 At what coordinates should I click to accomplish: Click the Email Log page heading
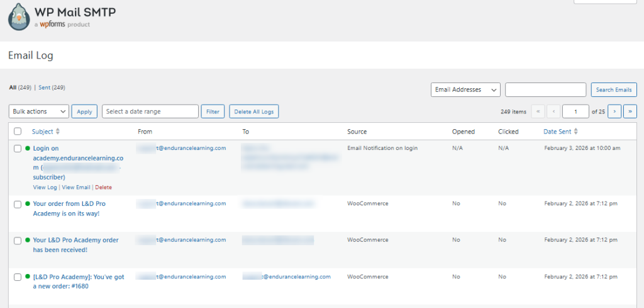[x=31, y=55]
